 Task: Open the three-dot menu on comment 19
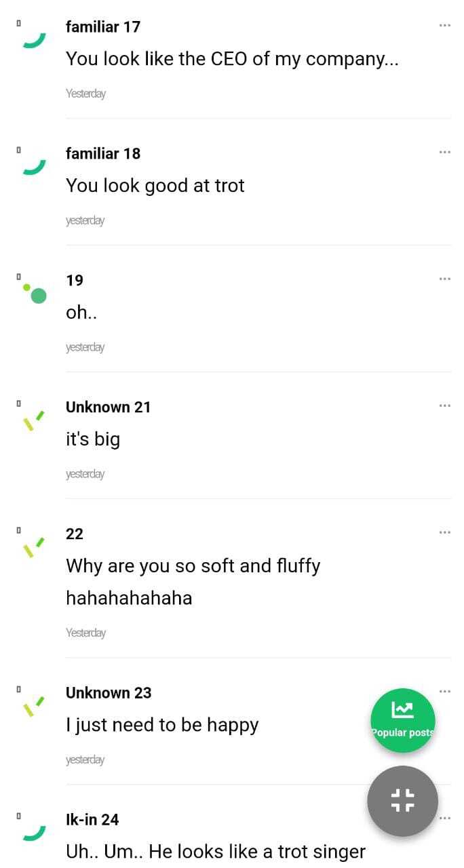coord(444,279)
